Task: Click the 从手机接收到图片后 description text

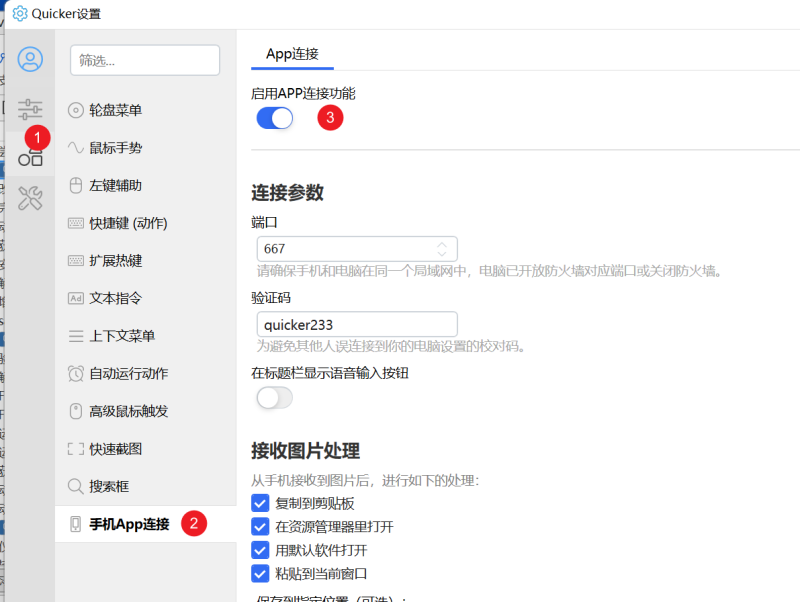Action: 365,480
